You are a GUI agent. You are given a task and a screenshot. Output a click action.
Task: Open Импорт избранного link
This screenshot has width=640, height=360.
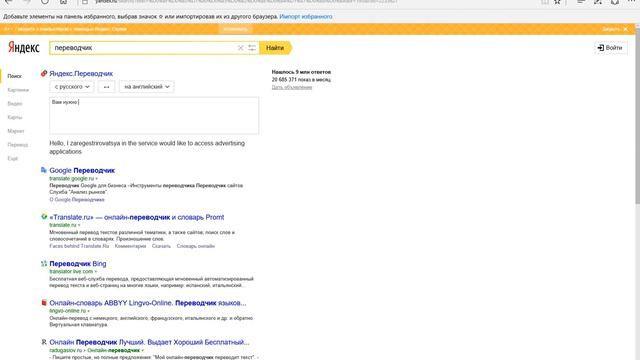point(306,17)
